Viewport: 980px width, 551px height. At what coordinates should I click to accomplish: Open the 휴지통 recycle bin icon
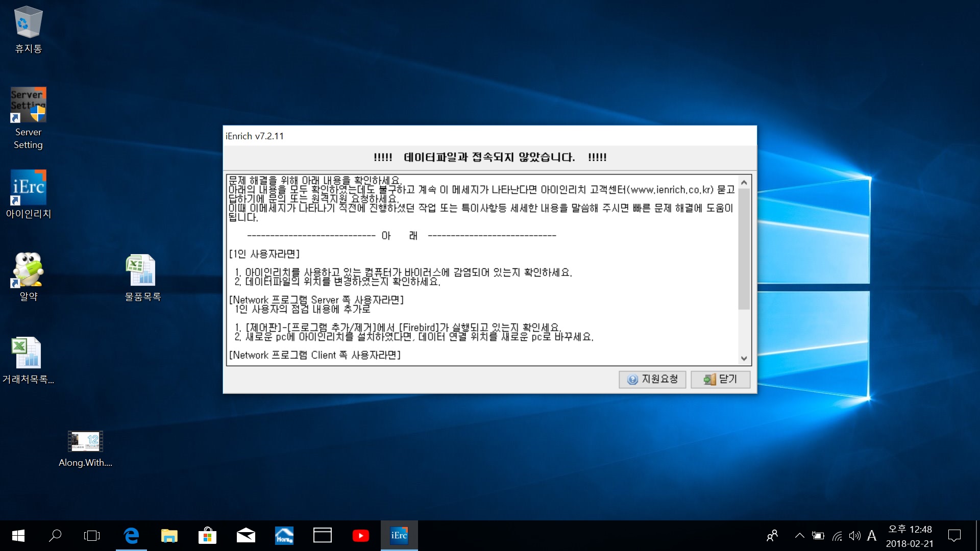point(28,23)
